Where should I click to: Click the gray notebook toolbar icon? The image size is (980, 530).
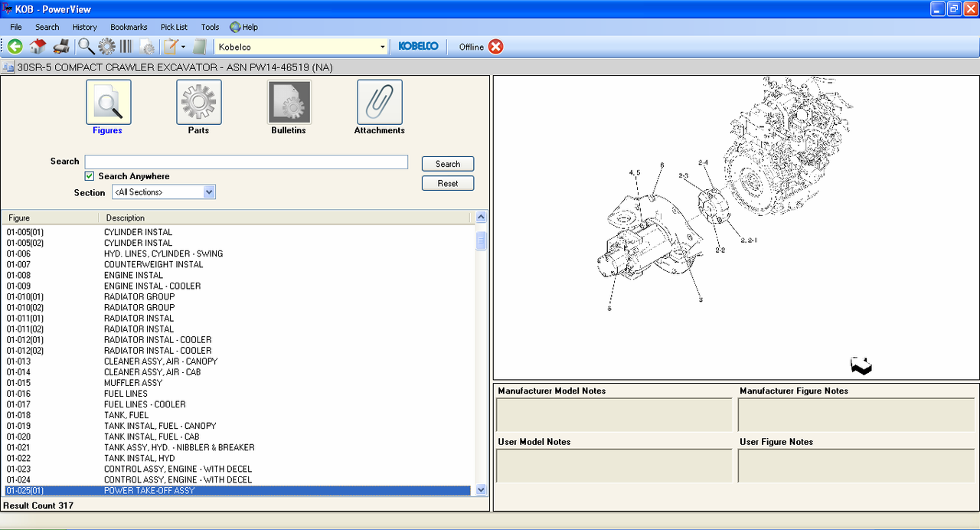(x=200, y=47)
